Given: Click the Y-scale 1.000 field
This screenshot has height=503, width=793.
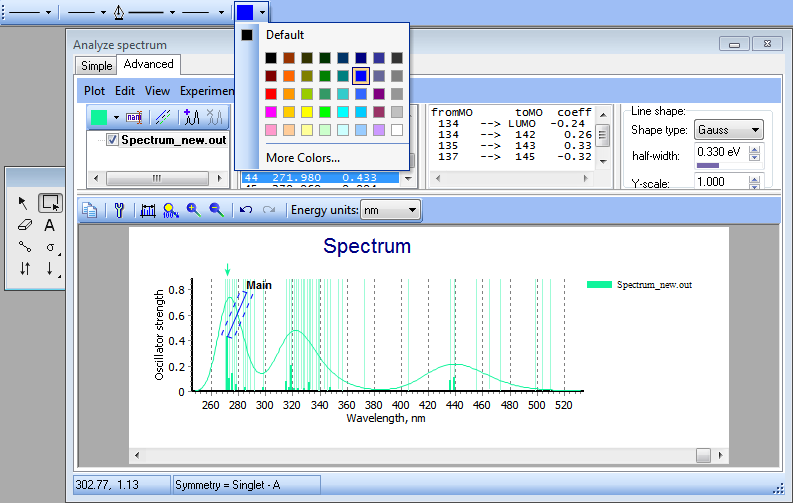Looking at the screenshot, I should pyautogui.click(x=722, y=182).
